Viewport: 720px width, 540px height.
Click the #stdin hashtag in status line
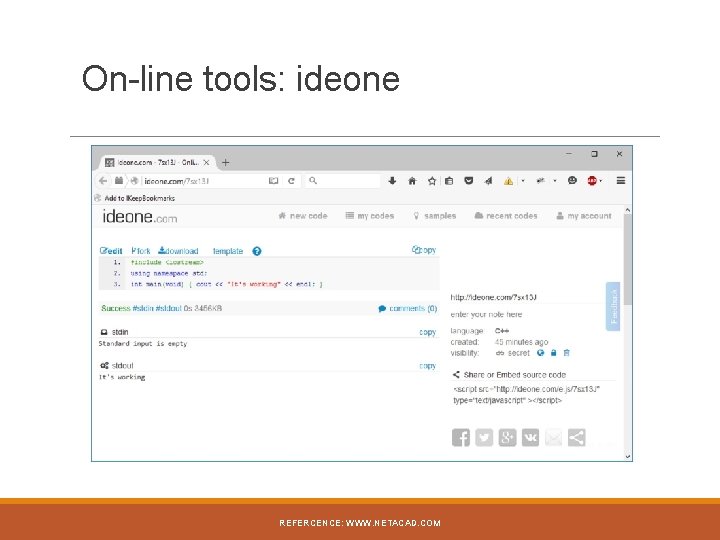pos(143,309)
